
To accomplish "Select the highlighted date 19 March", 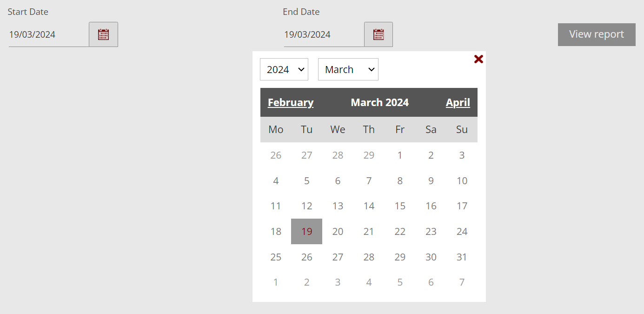I will pos(306,232).
